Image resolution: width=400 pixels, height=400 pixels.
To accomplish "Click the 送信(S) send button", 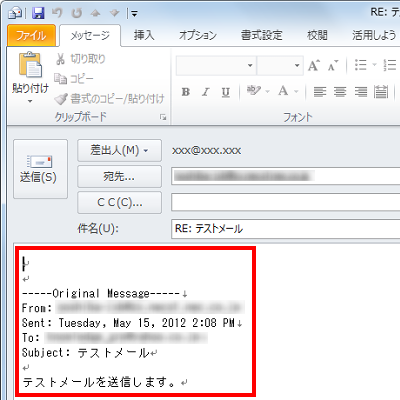I will [x=40, y=169].
